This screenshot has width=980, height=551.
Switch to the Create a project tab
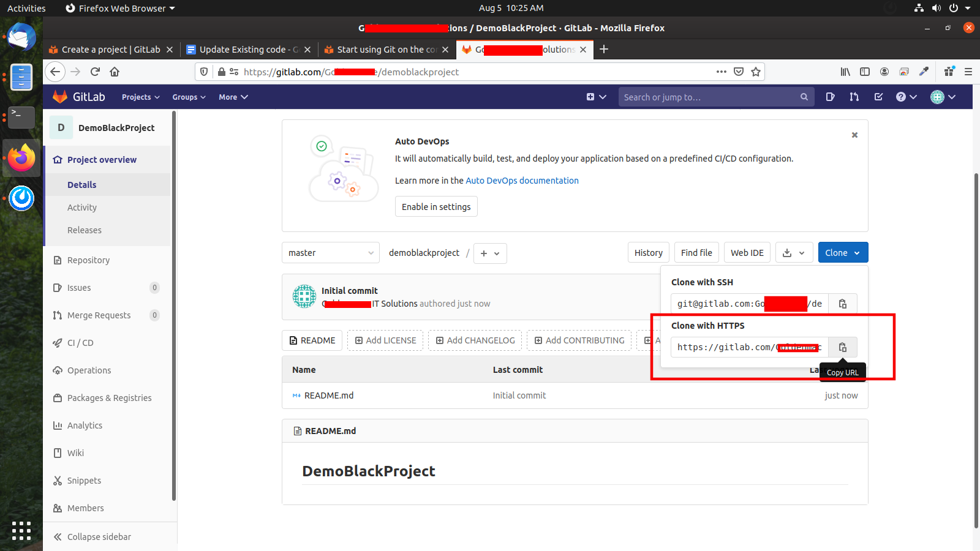pyautogui.click(x=110, y=50)
